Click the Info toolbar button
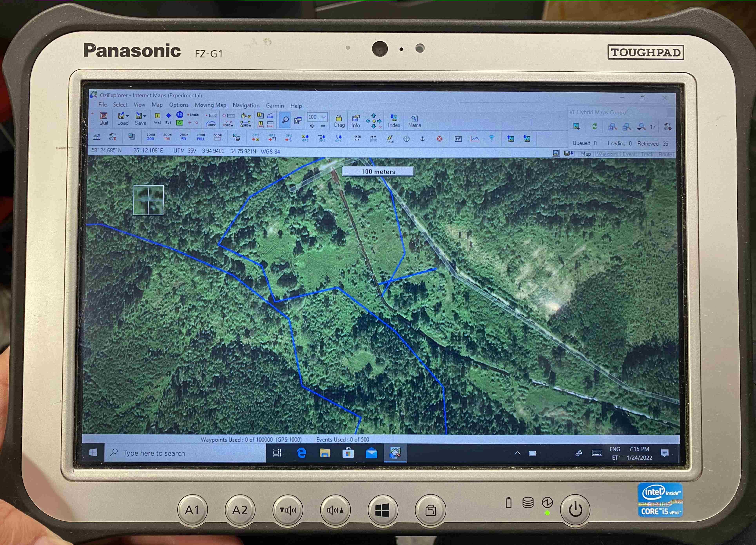The image size is (756, 545). click(x=356, y=121)
